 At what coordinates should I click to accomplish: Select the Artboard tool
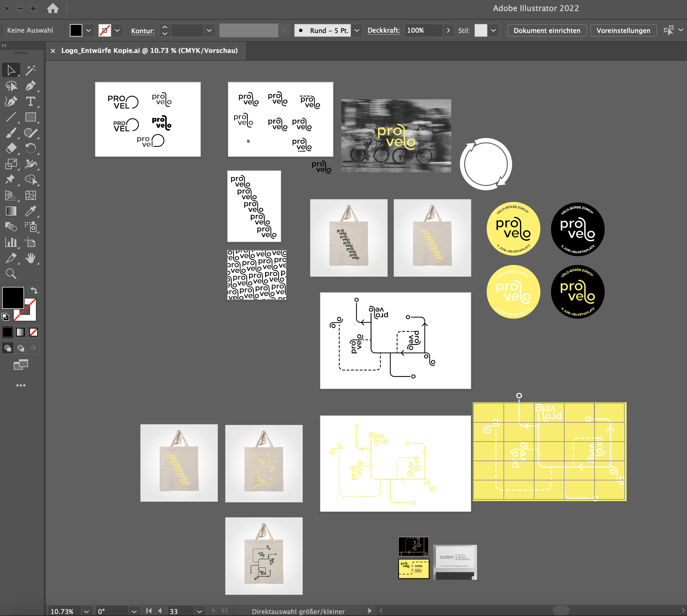[30, 242]
